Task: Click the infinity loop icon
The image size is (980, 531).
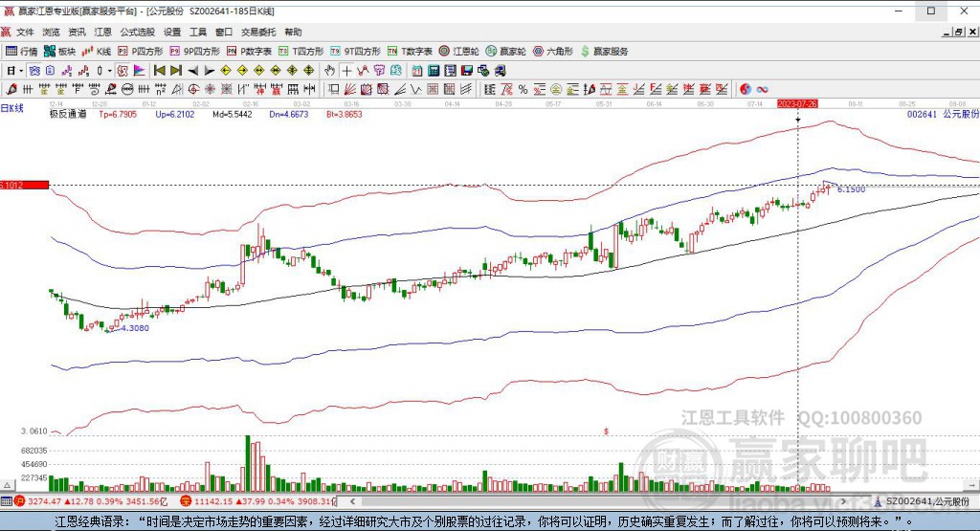Action: [x=763, y=89]
